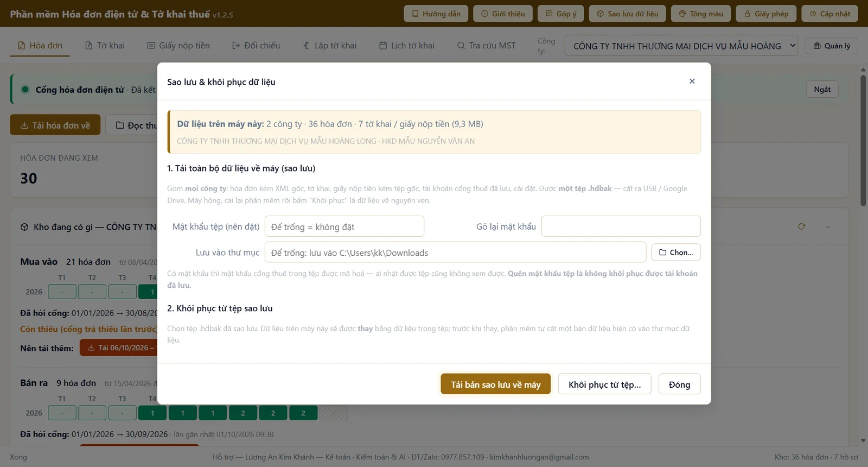
Task: Click the Tải 06/10/2026 download button
Action: pos(119,348)
